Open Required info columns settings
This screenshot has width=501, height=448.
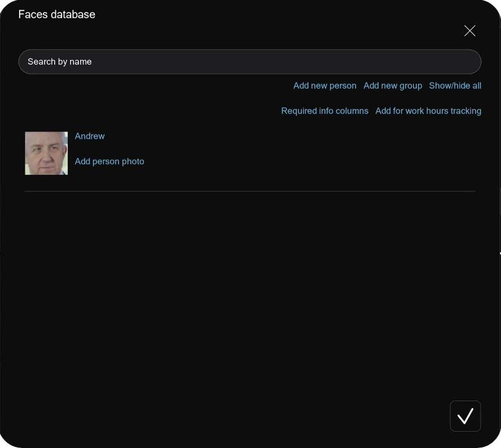point(324,111)
